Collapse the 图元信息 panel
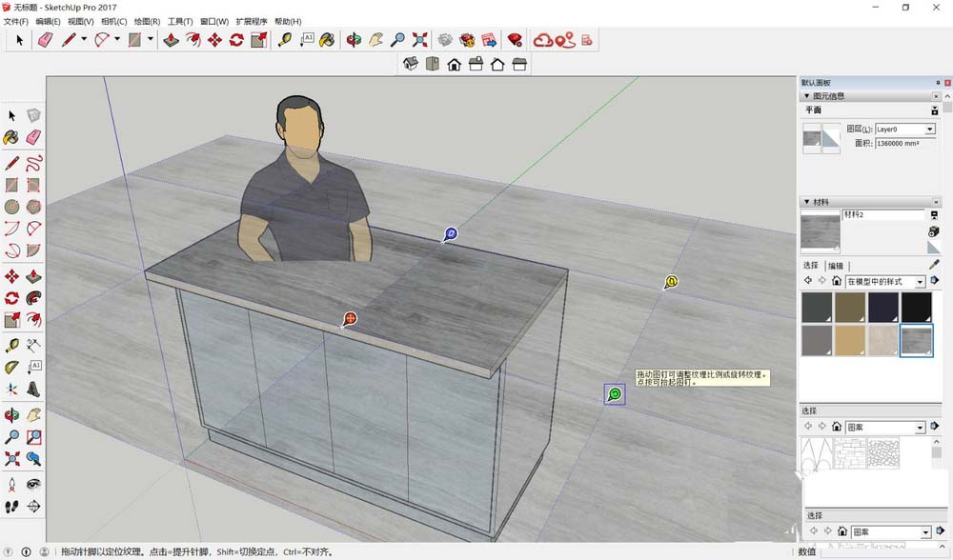 click(807, 96)
